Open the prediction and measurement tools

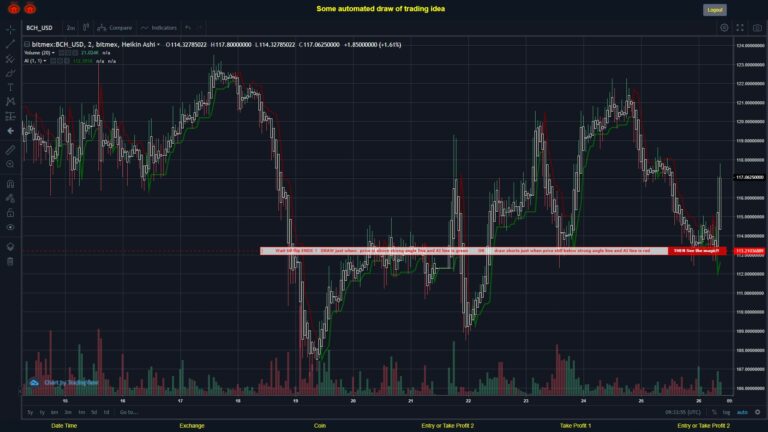coord(10,116)
